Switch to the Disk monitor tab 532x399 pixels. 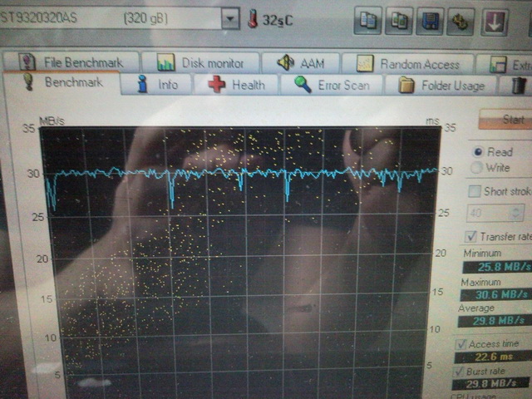(200, 63)
